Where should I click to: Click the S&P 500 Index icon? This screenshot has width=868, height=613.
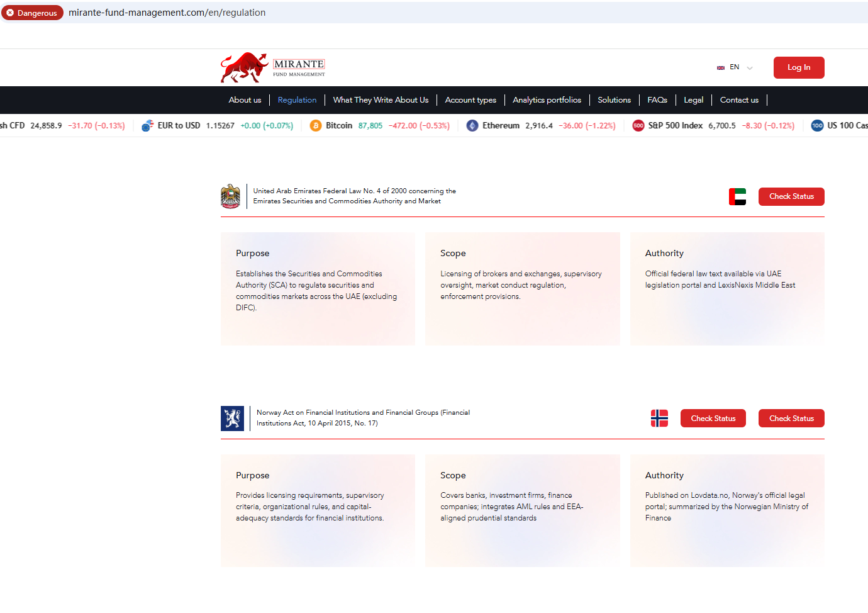coord(638,126)
